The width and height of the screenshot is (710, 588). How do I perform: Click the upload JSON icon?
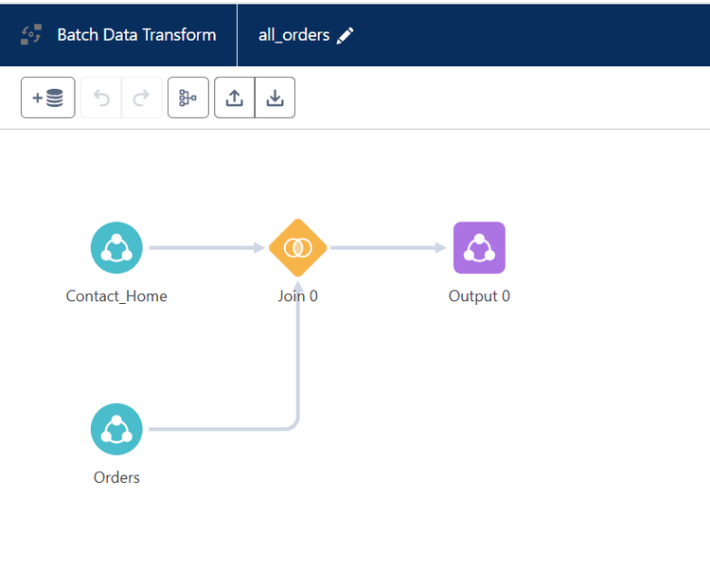pos(235,98)
